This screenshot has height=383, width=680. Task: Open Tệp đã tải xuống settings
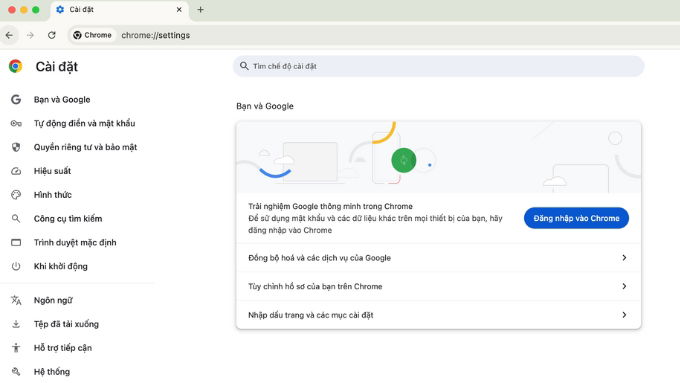click(x=66, y=324)
